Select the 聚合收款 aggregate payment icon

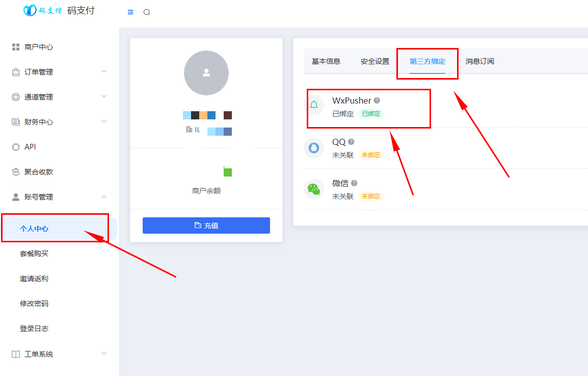click(x=15, y=171)
